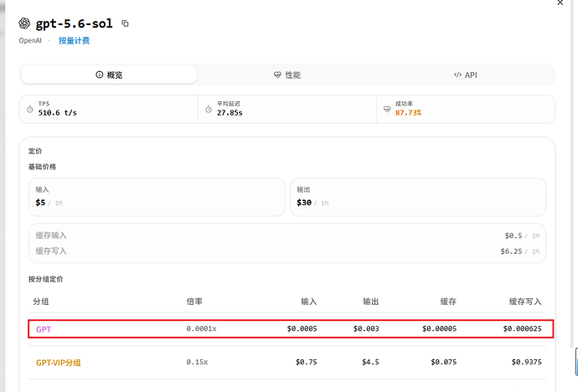Copy the gpt-5.6-sol model name
The width and height of the screenshot is (578, 392).
[x=126, y=23]
